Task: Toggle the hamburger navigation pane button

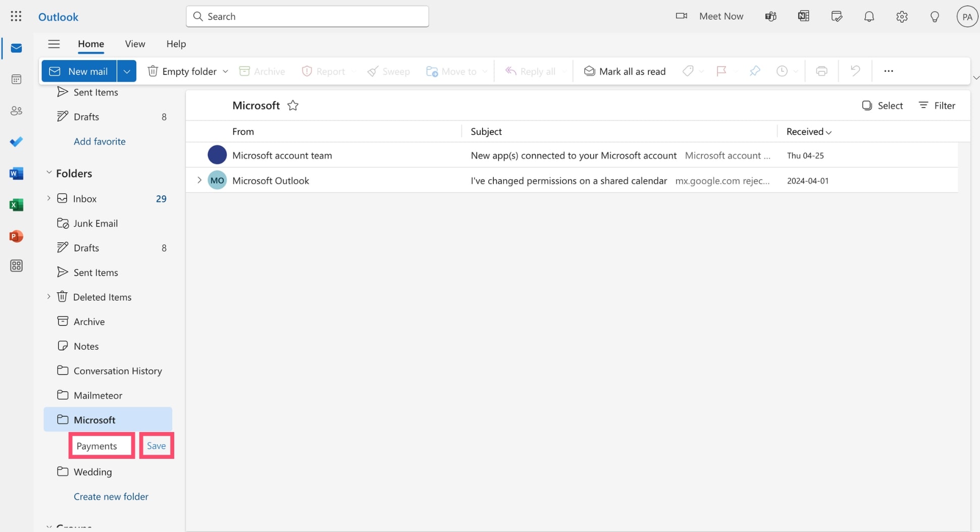Action: [x=54, y=44]
